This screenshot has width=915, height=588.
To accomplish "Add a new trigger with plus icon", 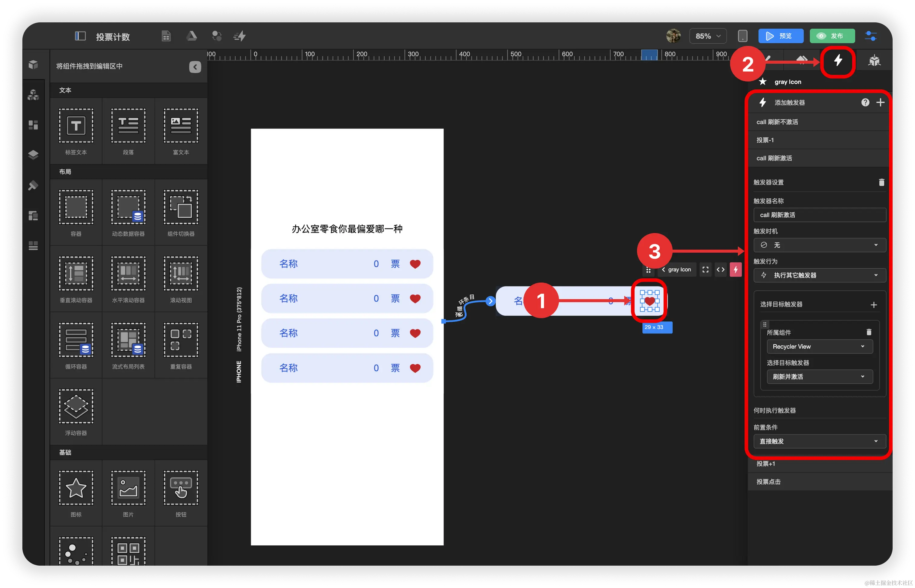I will (x=880, y=102).
